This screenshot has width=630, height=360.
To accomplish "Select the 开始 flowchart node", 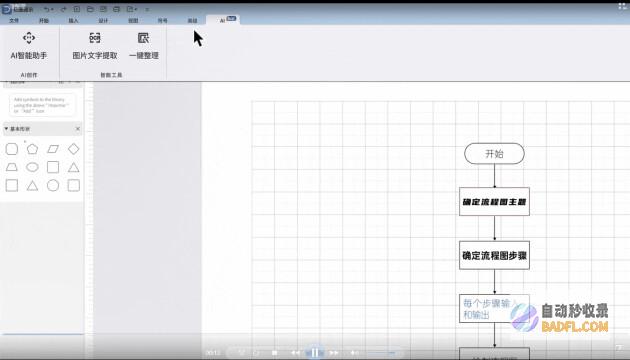I will tap(494, 153).
